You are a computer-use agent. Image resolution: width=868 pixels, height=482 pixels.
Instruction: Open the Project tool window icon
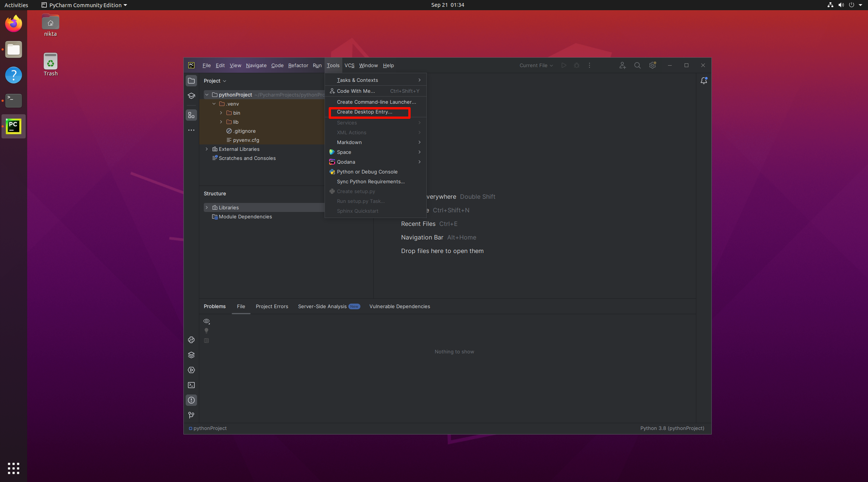[191, 81]
